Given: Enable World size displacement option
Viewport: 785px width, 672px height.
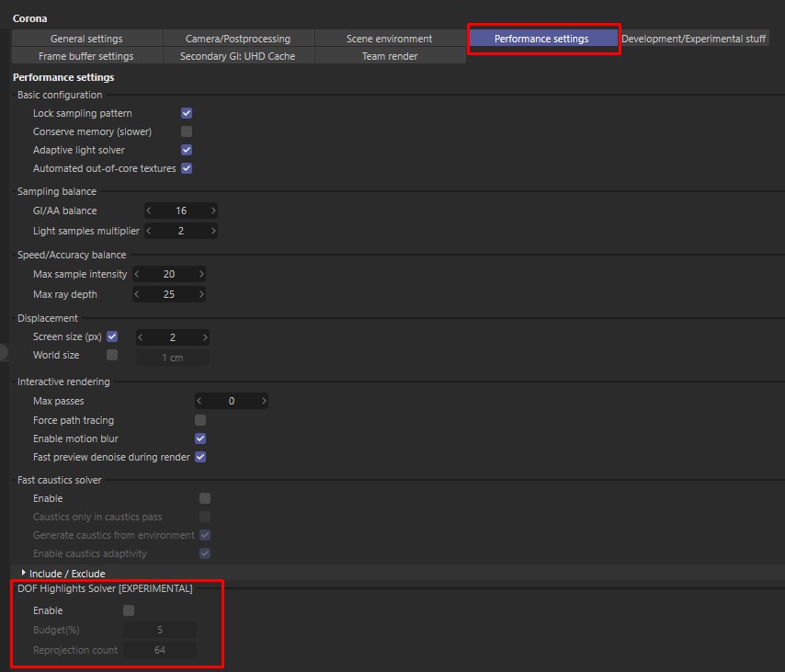Looking at the screenshot, I should pos(112,355).
